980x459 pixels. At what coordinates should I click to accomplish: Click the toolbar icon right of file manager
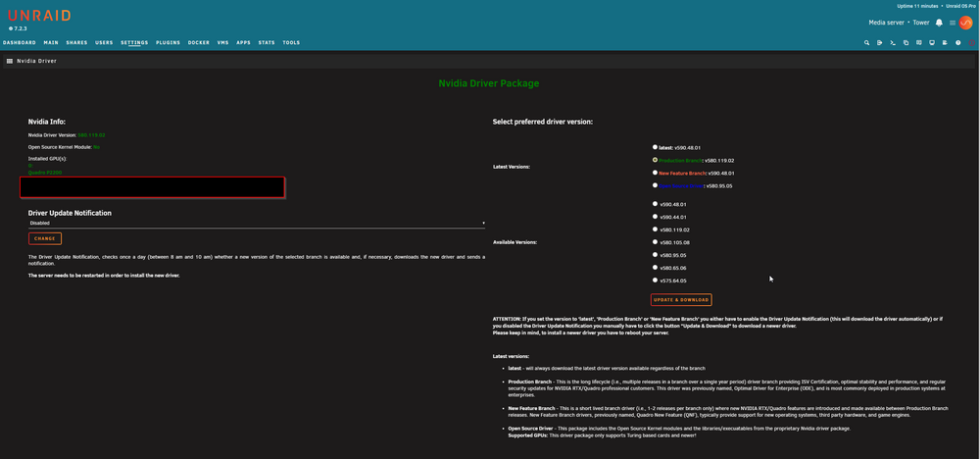[919, 43]
